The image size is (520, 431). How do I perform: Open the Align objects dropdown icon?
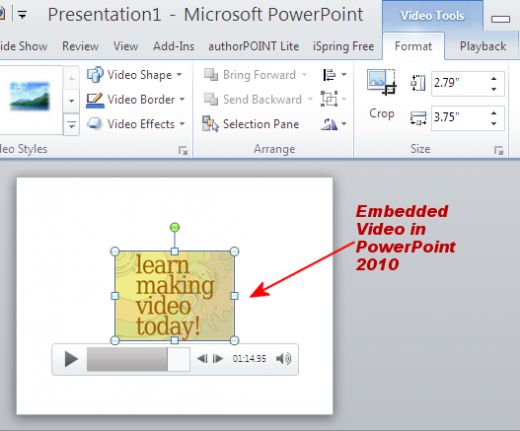[x=334, y=75]
